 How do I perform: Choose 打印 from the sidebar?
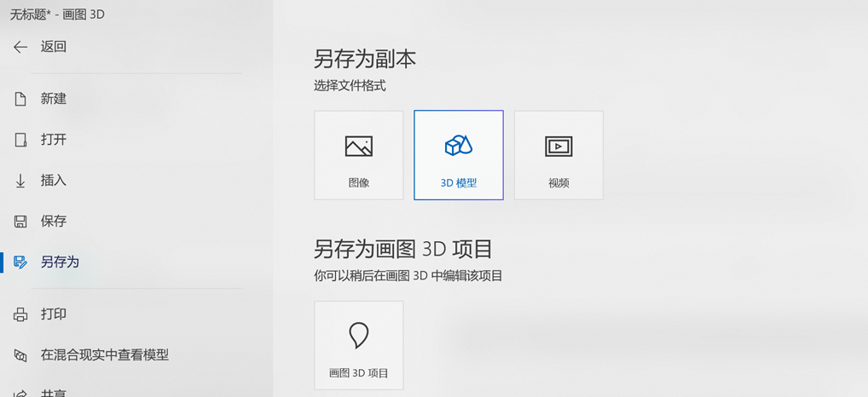coord(54,314)
